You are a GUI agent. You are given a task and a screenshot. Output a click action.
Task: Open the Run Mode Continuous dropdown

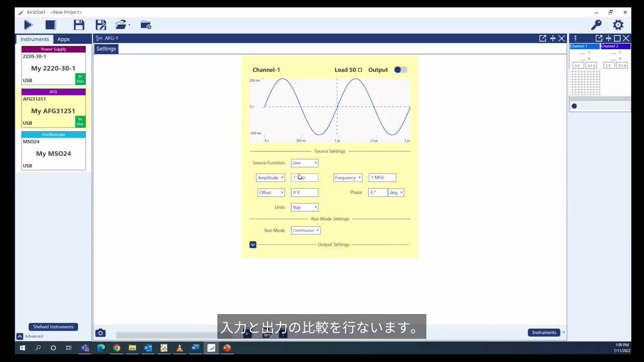coord(305,230)
